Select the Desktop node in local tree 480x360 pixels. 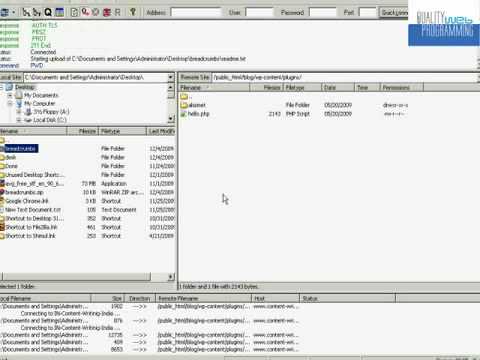(25, 87)
